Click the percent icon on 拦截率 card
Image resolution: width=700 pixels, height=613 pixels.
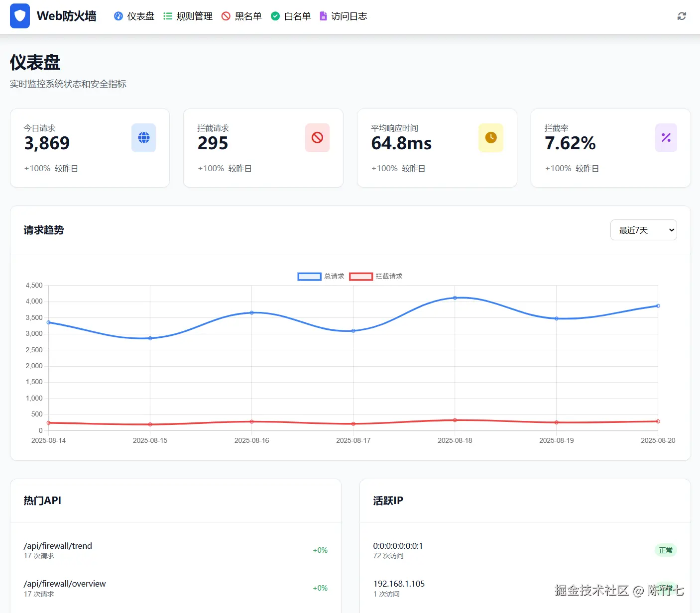pos(666,138)
